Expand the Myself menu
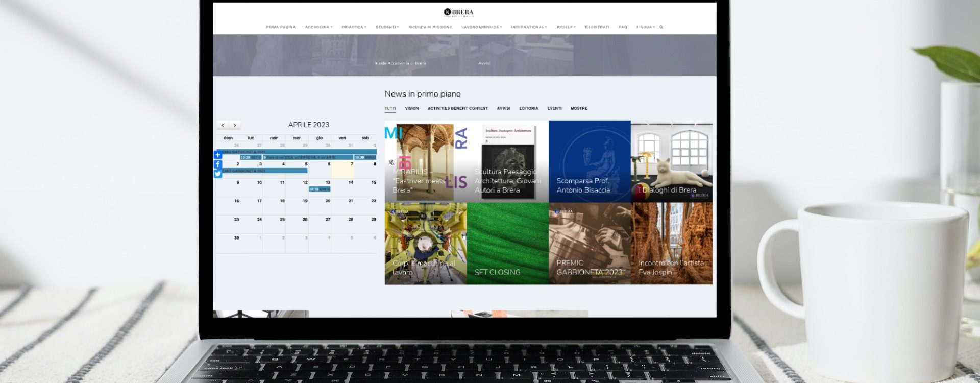This screenshot has width=980, height=383. click(566, 27)
